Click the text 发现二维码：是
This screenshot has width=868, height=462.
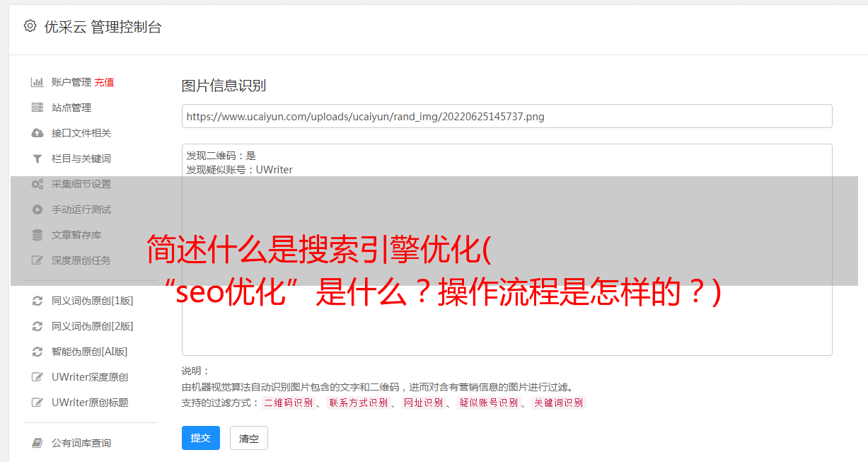tap(221, 156)
